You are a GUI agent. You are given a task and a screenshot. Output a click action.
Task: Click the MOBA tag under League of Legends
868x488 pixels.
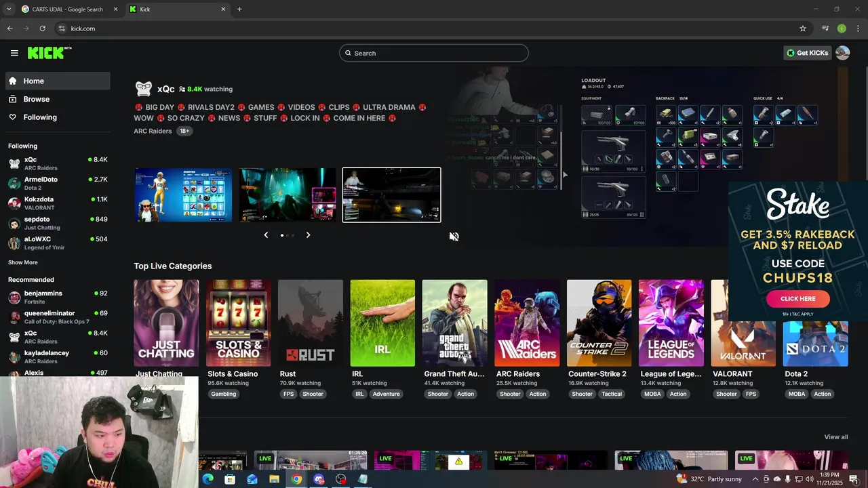652,394
